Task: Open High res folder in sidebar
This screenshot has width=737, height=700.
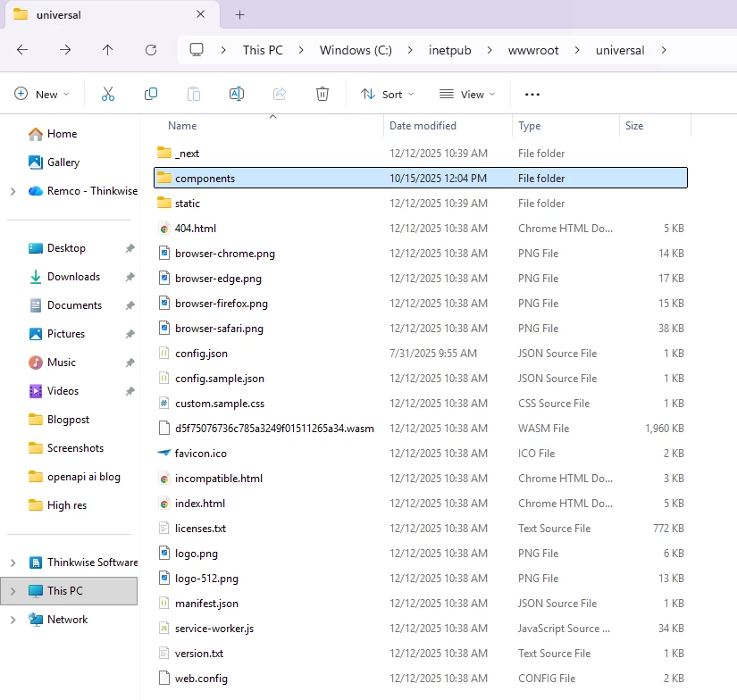Action: 57,505
